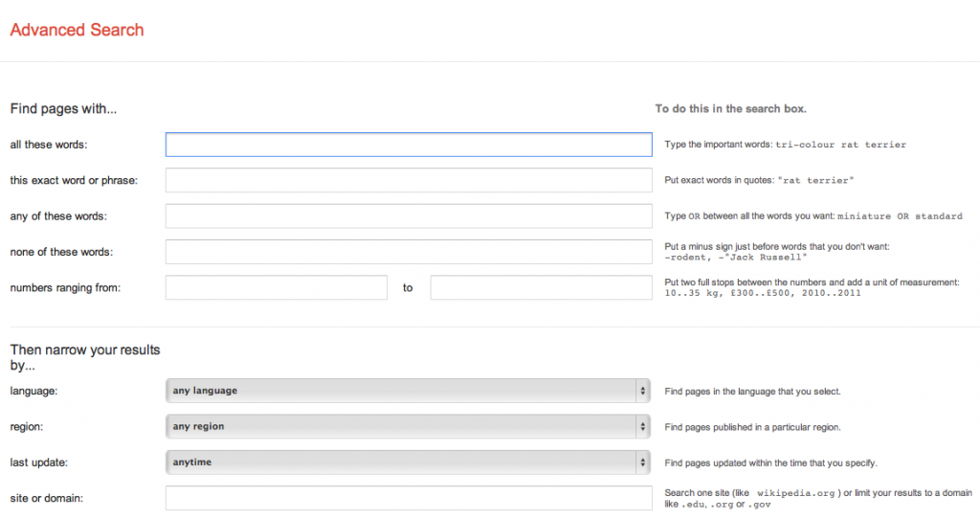Click the 'none of these words:' label
Screen dimensions: 980x519
point(61,252)
